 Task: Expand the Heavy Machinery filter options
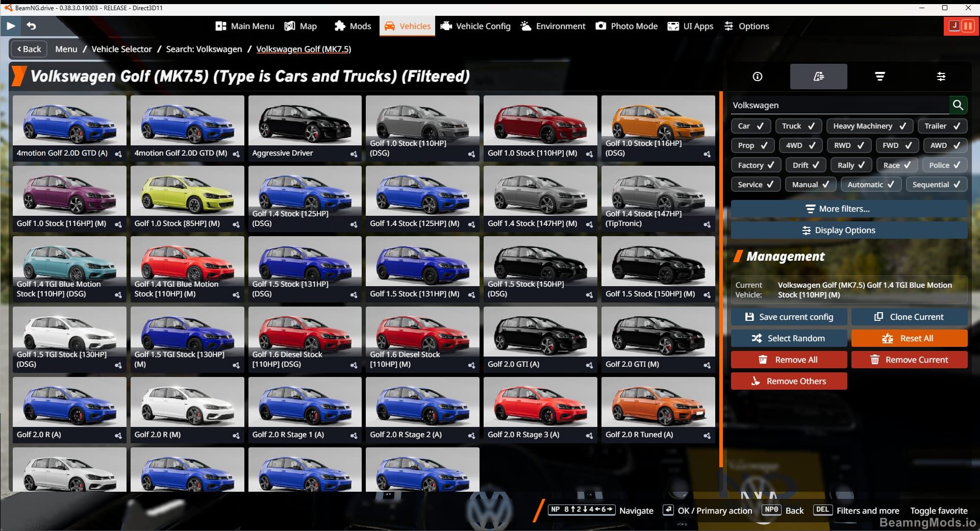pyautogui.click(x=869, y=126)
